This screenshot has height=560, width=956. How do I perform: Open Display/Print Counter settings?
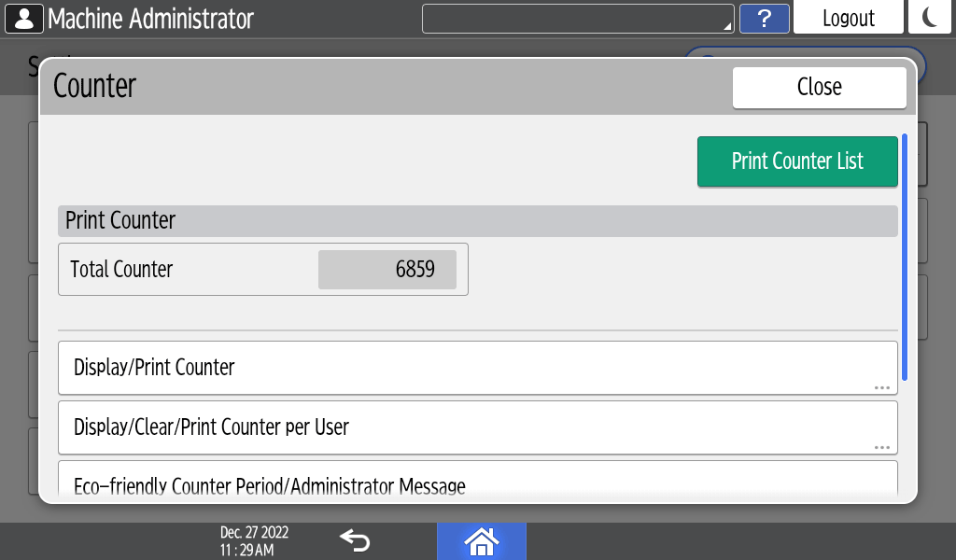[477, 368]
